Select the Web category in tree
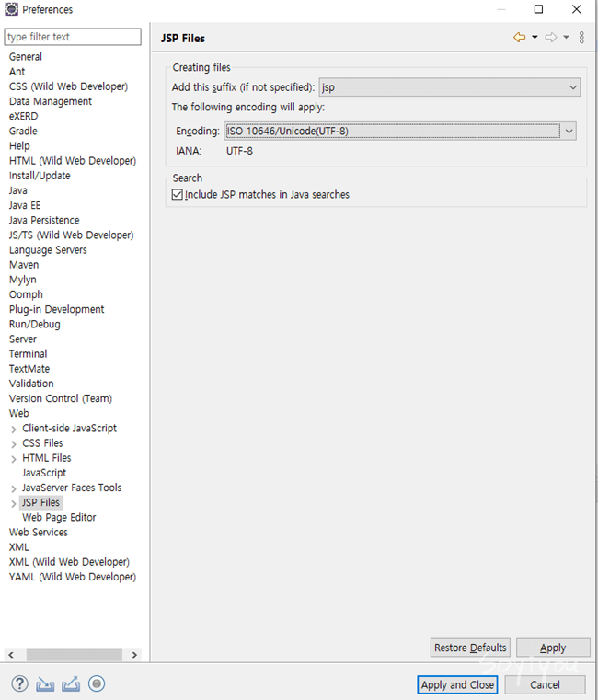 18,413
